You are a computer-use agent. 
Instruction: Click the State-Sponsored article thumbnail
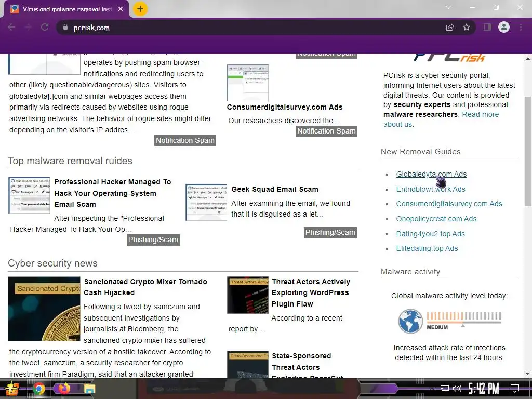point(248,365)
